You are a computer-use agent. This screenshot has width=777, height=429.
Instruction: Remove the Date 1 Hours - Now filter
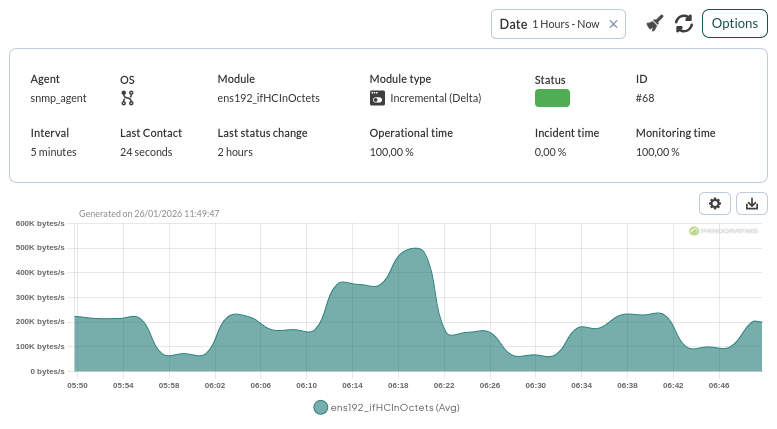click(x=613, y=24)
